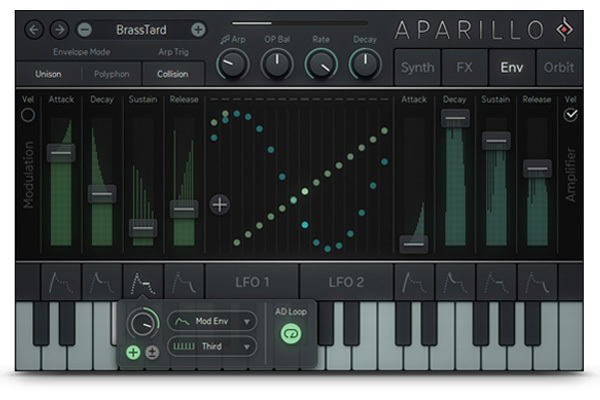Select Polyphon envelope mode
This screenshot has width=600, height=400.
point(112,74)
